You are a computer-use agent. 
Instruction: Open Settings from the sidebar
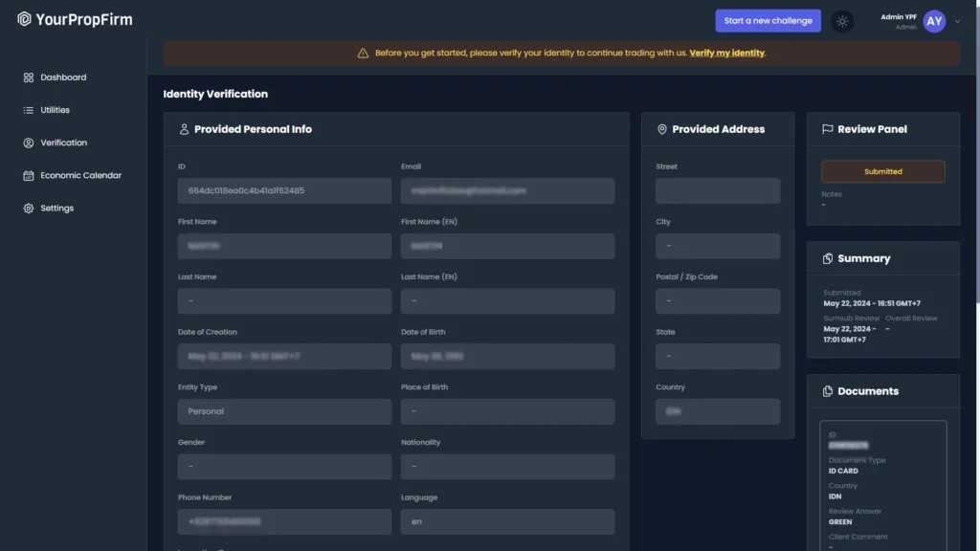point(56,208)
